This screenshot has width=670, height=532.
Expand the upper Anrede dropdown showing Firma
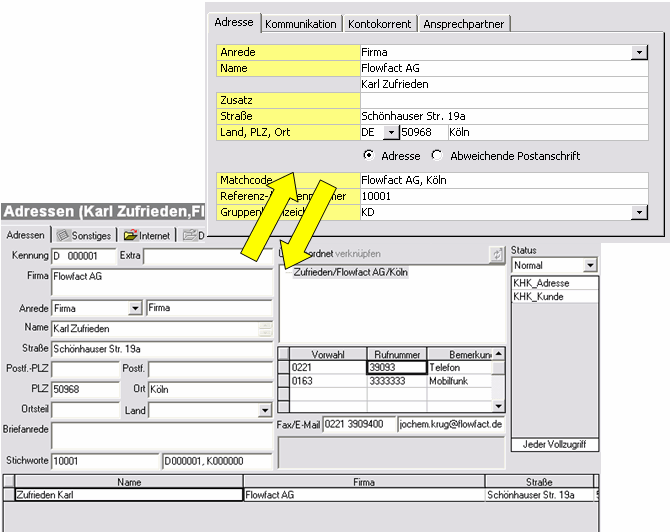pyautogui.click(x=639, y=53)
